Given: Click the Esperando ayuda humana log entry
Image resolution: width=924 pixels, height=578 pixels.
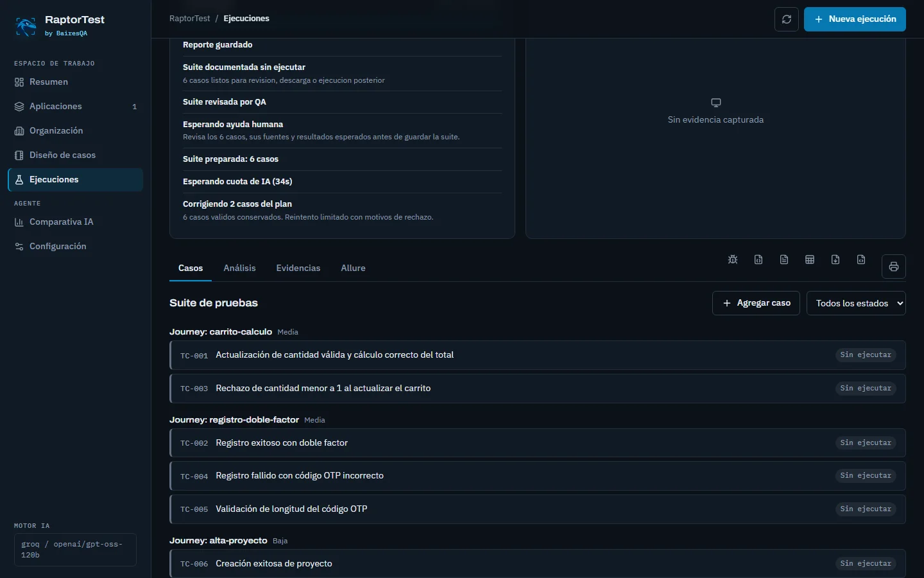Looking at the screenshot, I should (342, 130).
